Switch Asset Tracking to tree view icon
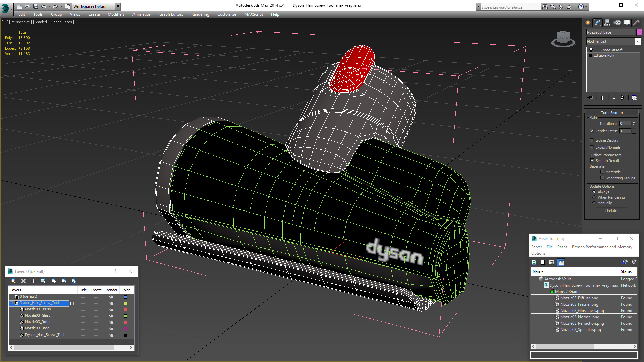 [552, 262]
